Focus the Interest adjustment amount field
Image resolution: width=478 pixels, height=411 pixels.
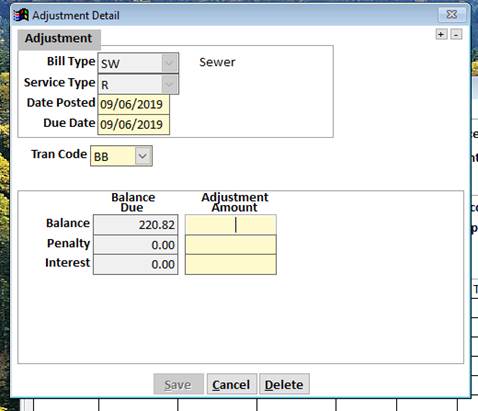coord(231,264)
